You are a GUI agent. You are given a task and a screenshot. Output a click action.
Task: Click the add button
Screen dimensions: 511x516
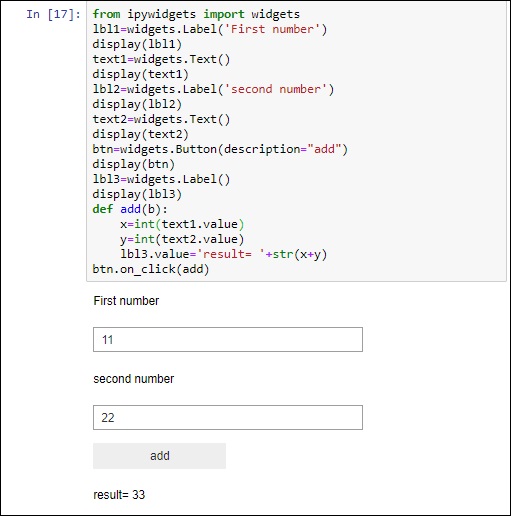(x=159, y=456)
